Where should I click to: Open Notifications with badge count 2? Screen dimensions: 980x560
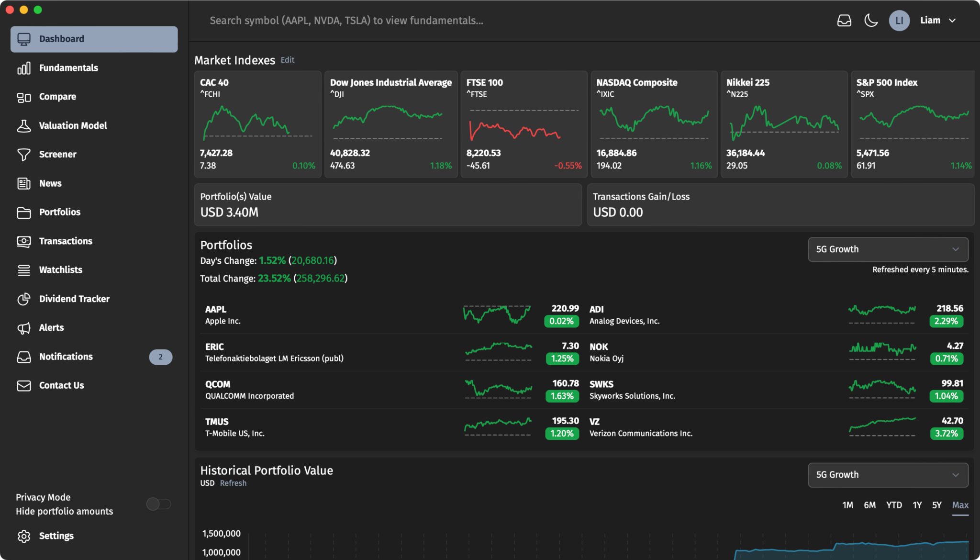coord(94,356)
